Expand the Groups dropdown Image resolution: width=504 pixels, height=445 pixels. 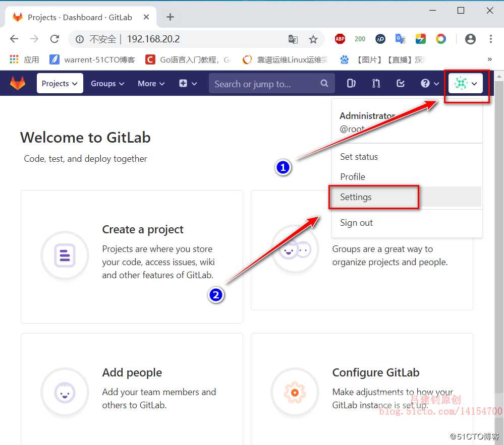click(107, 84)
